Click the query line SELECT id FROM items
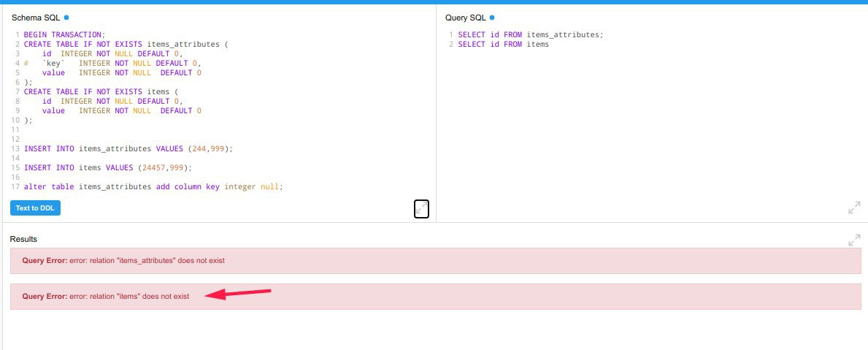Viewport: 868px width, 350px height. point(503,44)
